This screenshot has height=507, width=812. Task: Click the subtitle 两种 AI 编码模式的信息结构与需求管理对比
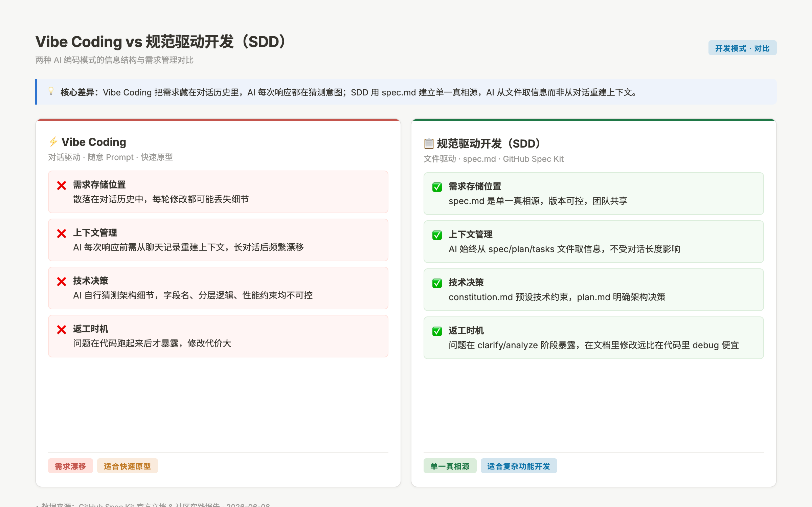[x=114, y=60]
